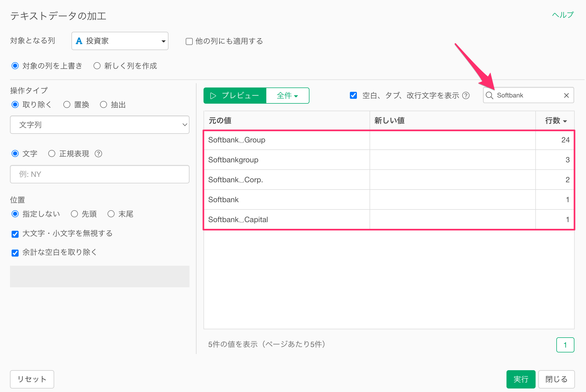
Task: Check 他の列にも適用する
Action: [x=189, y=41]
